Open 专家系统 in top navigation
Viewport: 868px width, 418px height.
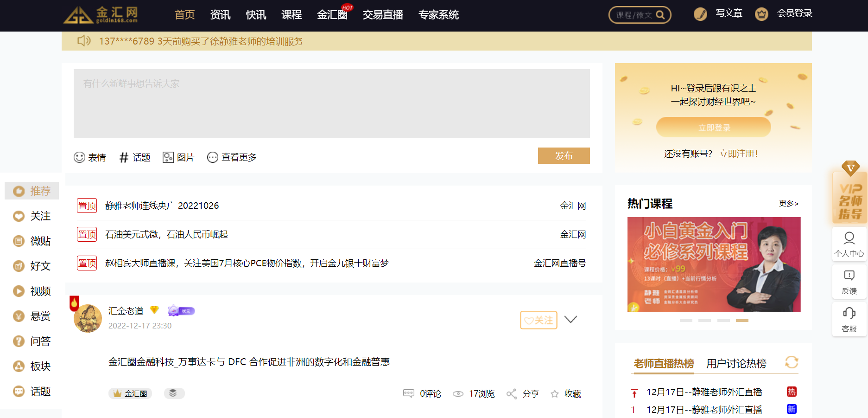[x=438, y=15]
